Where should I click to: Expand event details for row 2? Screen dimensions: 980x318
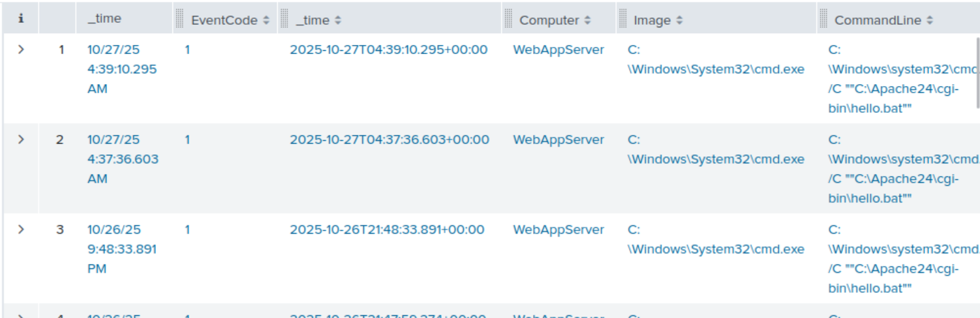[x=21, y=139]
